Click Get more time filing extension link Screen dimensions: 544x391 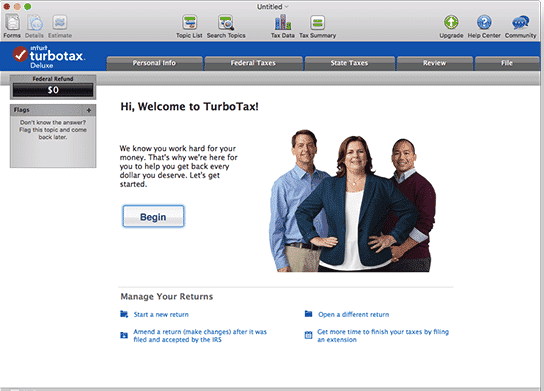click(383, 336)
